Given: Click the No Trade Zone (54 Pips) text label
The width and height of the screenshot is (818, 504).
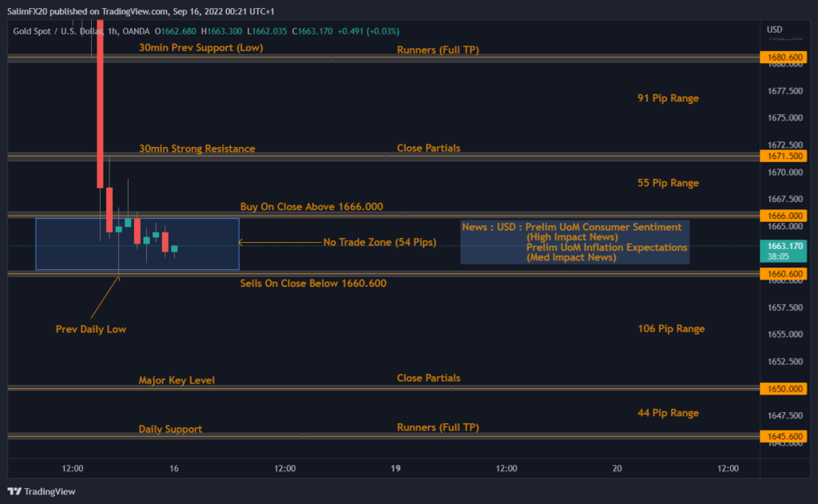Looking at the screenshot, I should tap(379, 242).
